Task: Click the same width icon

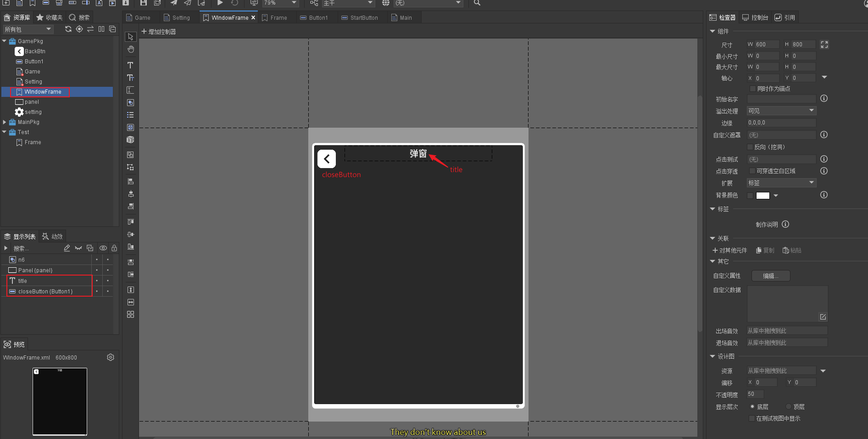Action: [130, 302]
